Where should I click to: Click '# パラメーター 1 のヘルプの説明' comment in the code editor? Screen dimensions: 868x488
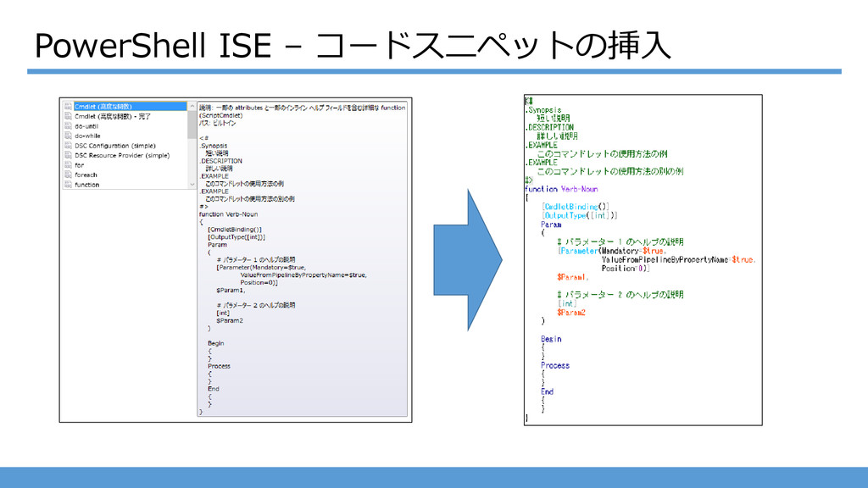620,241
